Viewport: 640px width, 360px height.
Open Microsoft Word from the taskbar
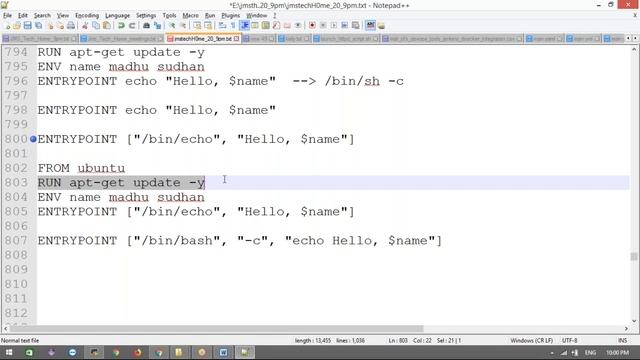(223, 352)
